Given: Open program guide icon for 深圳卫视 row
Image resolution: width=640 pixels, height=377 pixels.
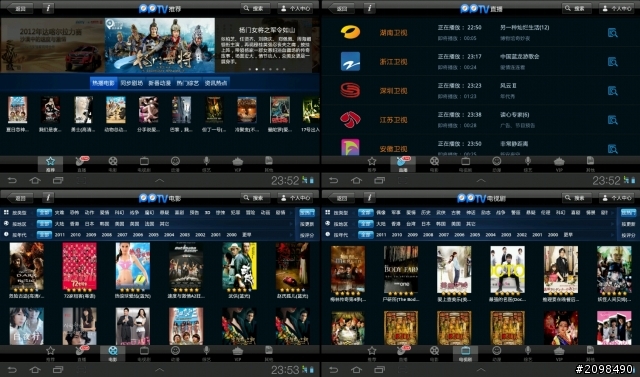Looking at the screenshot, I should pos(612,91).
